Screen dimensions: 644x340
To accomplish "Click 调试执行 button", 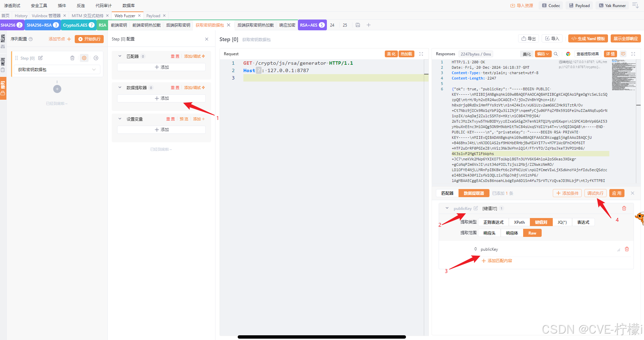I will [595, 193].
